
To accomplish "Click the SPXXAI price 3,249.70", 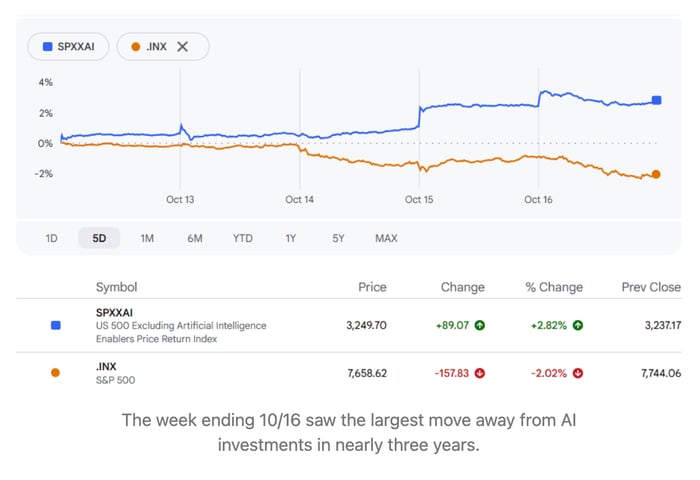I will click(x=367, y=325).
